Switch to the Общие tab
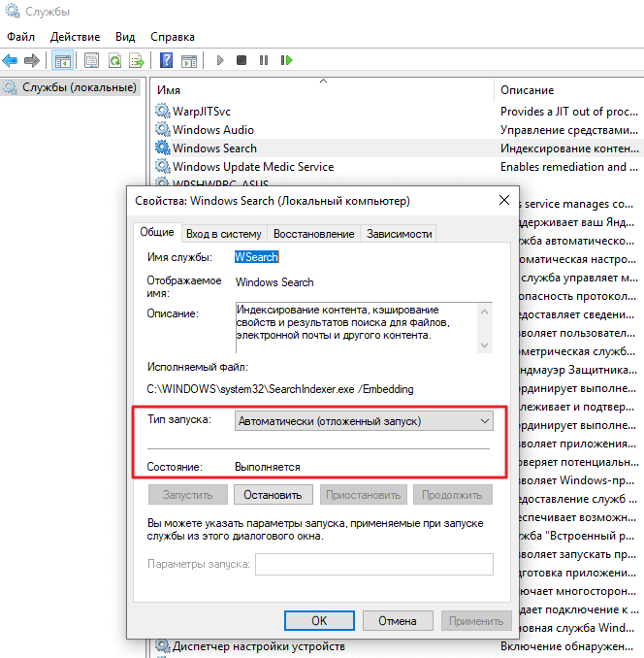The width and height of the screenshot is (644, 658). pyautogui.click(x=157, y=232)
